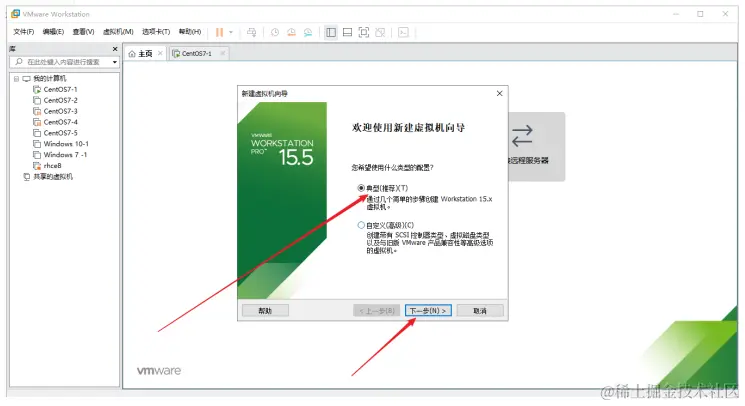Click the 帮助 button in the wizard

coord(265,311)
